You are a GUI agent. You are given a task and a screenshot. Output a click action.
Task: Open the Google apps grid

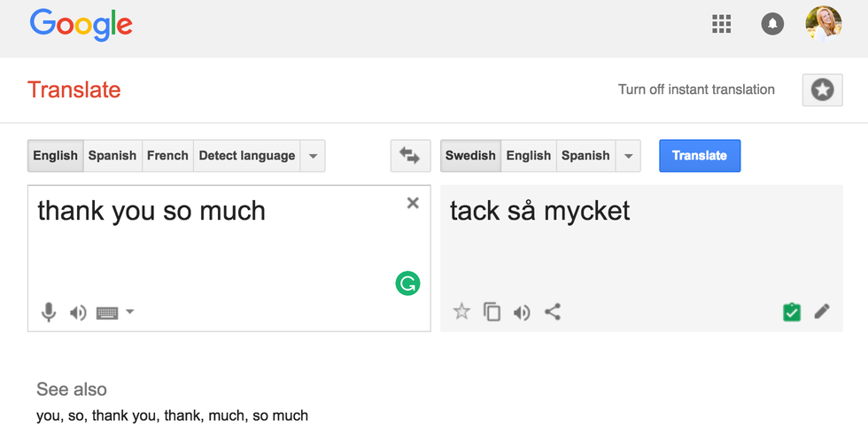[x=722, y=24]
